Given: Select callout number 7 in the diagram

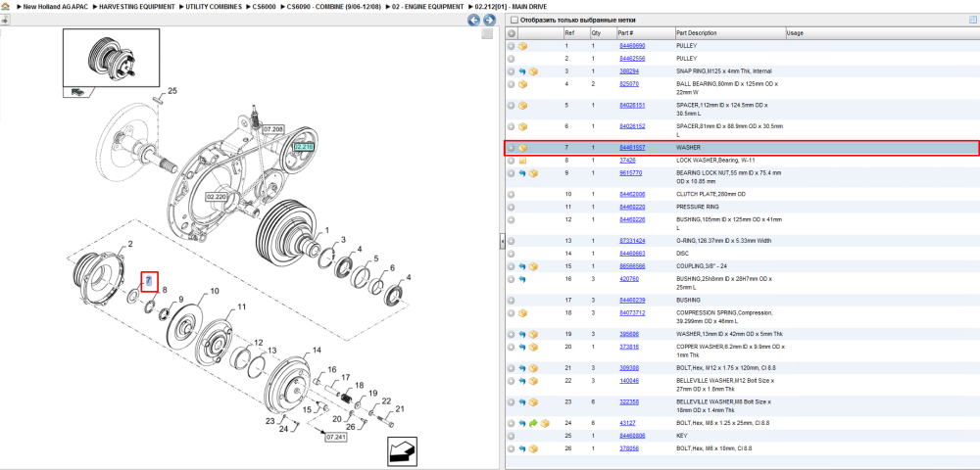Looking at the screenshot, I should tap(149, 281).
